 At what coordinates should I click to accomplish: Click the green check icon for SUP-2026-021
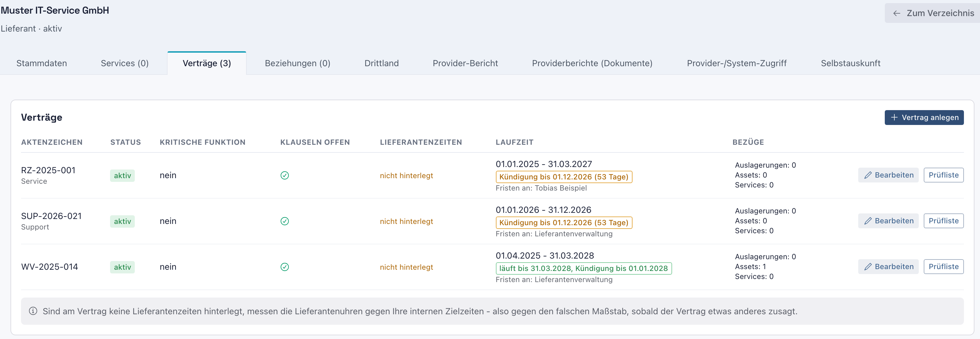[284, 221]
